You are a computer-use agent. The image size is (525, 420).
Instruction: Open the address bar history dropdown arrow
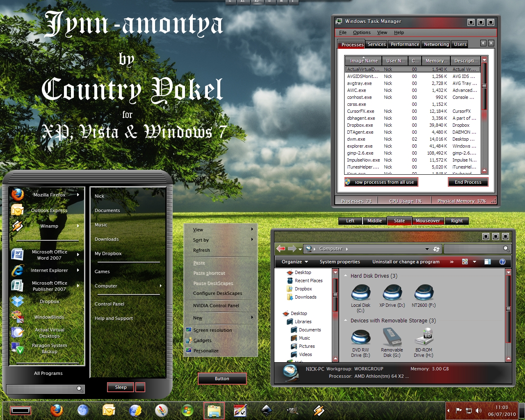(427, 249)
